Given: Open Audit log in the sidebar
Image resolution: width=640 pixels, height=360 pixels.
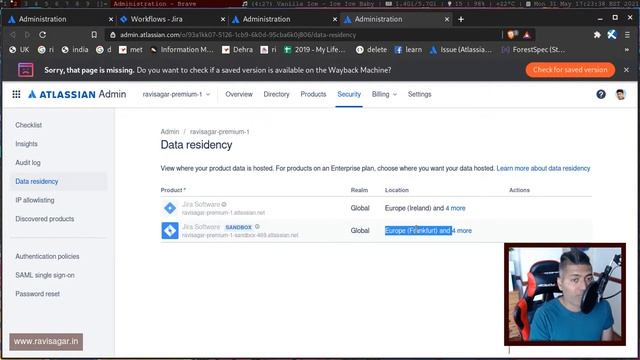Looking at the screenshot, I should click(28, 162).
